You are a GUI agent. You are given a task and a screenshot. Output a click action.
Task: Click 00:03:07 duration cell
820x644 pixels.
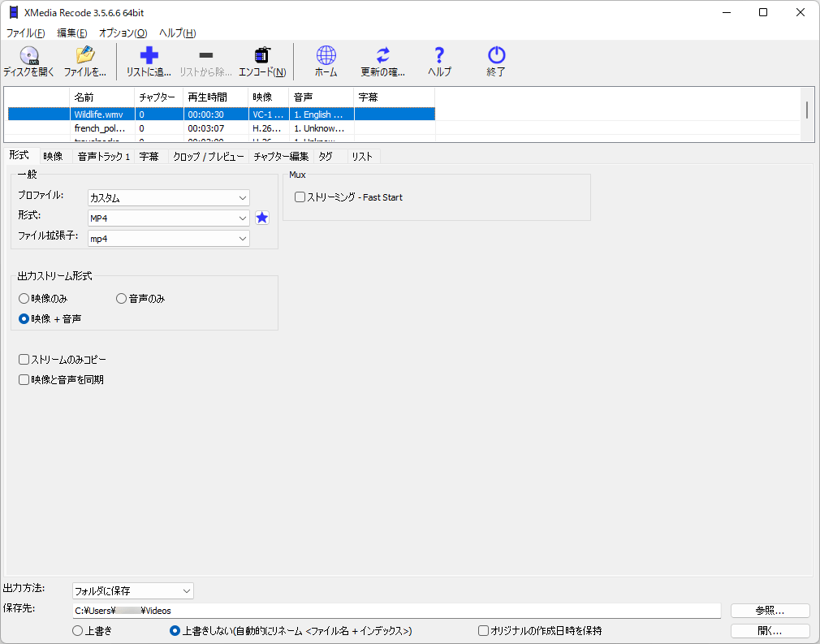click(x=216, y=128)
